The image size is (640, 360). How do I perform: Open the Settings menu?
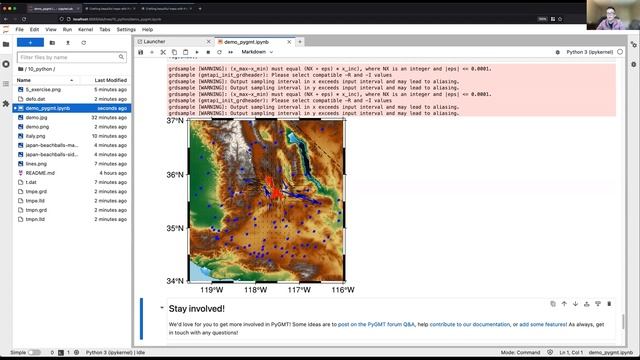126,29
